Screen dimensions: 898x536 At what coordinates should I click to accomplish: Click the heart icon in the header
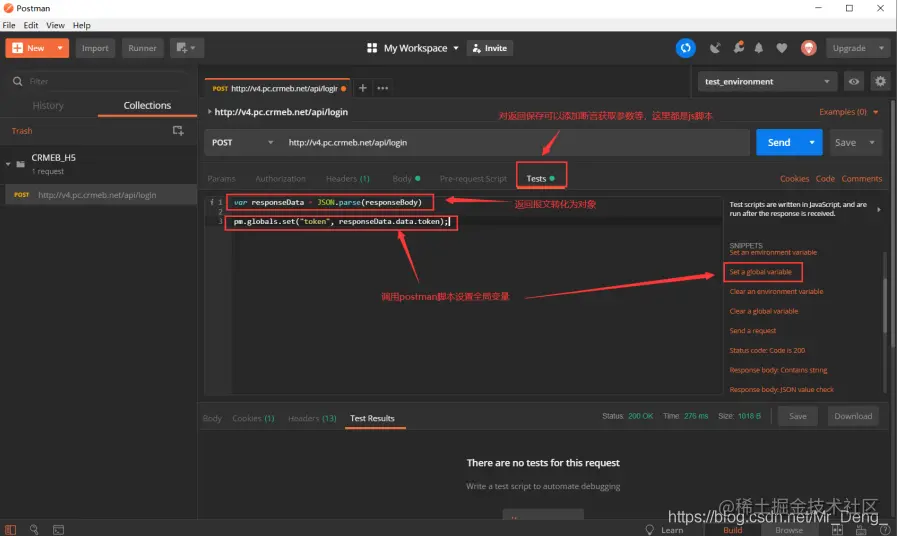pos(781,48)
